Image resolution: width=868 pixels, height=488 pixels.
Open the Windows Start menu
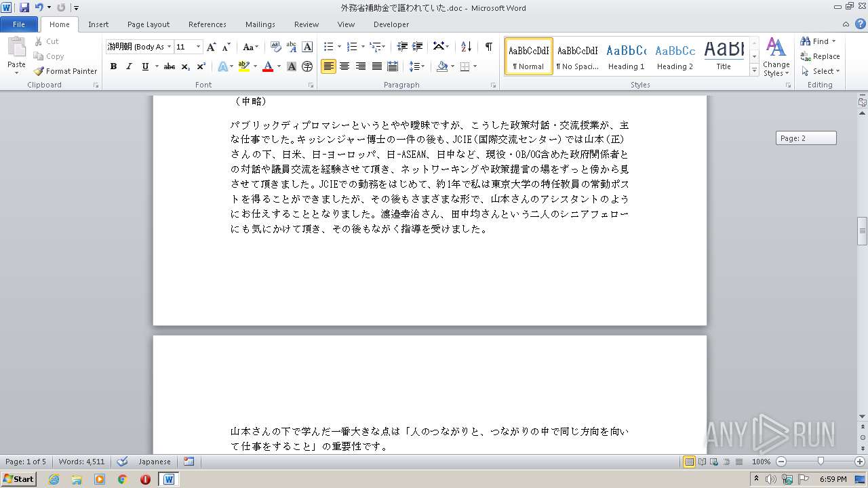coord(18,479)
